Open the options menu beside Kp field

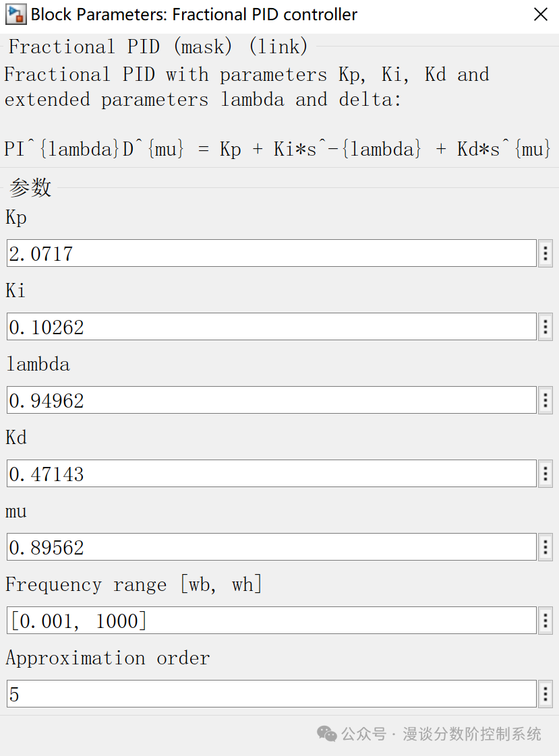pos(545,253)
